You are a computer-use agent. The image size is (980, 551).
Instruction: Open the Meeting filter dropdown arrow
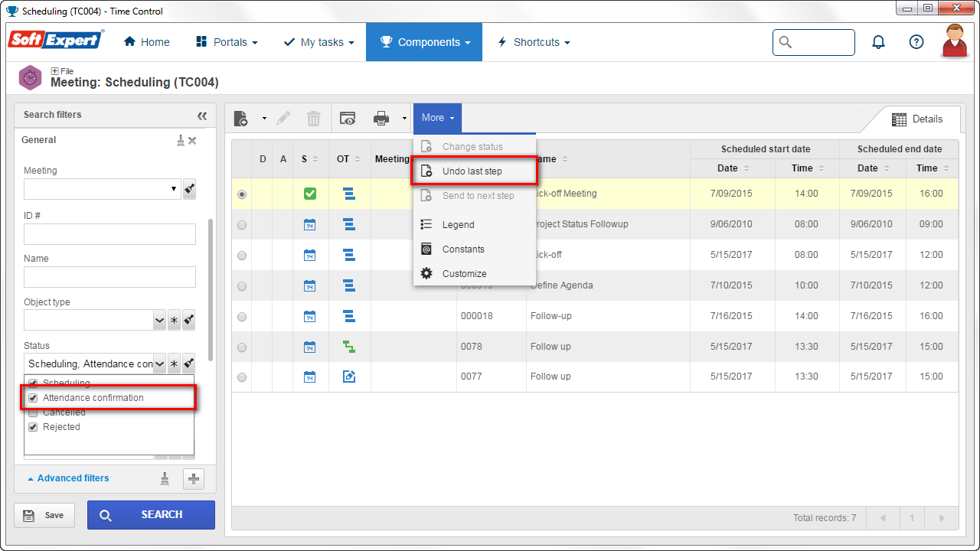(x=174, y=189)
